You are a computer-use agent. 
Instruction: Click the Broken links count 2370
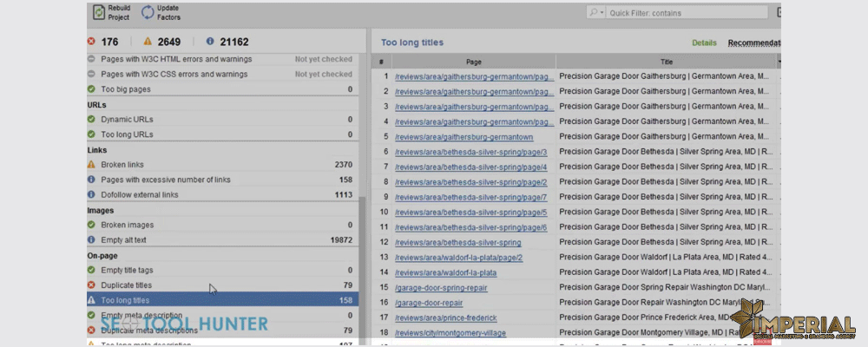pos(343,164)
